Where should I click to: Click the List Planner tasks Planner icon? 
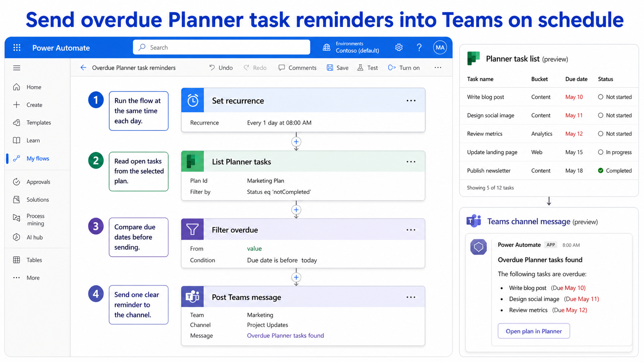tap(193, 162)
